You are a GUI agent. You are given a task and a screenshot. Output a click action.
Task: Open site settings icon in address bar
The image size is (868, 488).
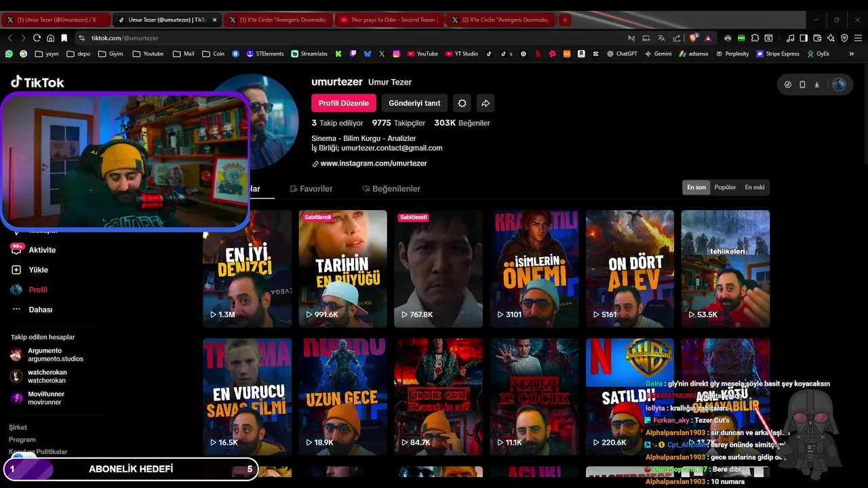tap(82, 38)
